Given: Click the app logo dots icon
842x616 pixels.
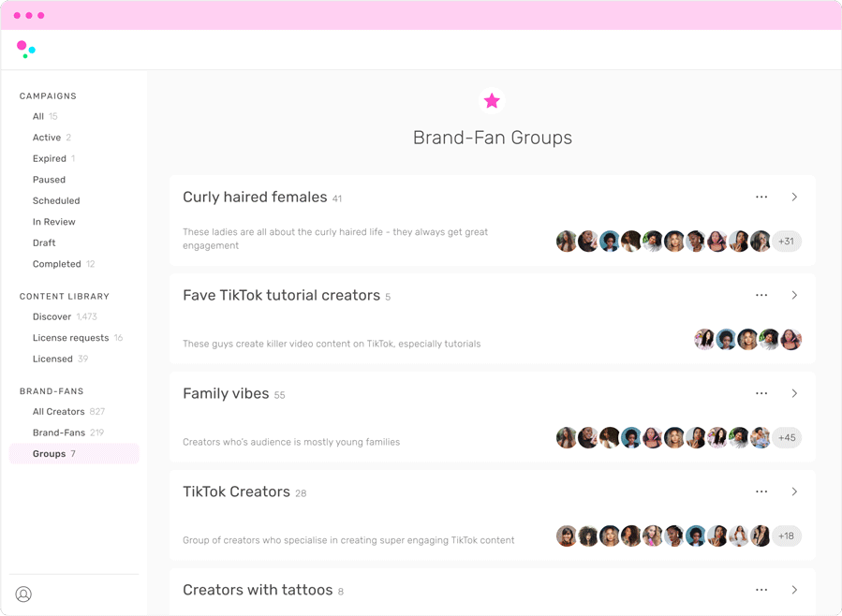Looking at the screenshot, I should (x=25, y=49).
